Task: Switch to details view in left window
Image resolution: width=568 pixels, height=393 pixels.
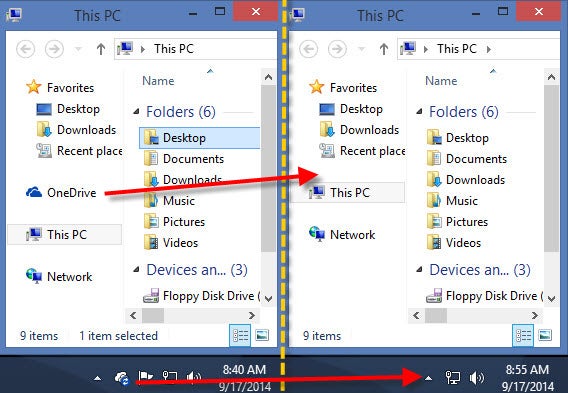Action: (240, 335)
